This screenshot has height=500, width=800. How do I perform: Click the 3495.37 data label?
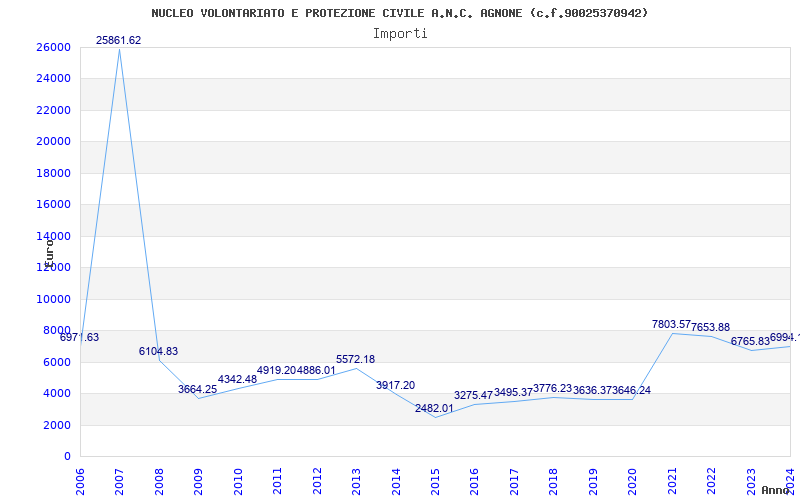point(513,392)
